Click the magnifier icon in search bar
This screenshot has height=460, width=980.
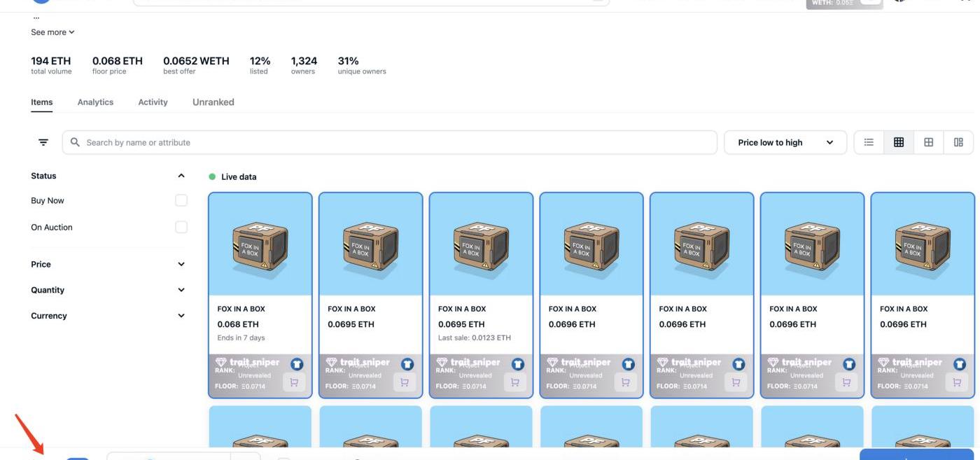point(76,142)
